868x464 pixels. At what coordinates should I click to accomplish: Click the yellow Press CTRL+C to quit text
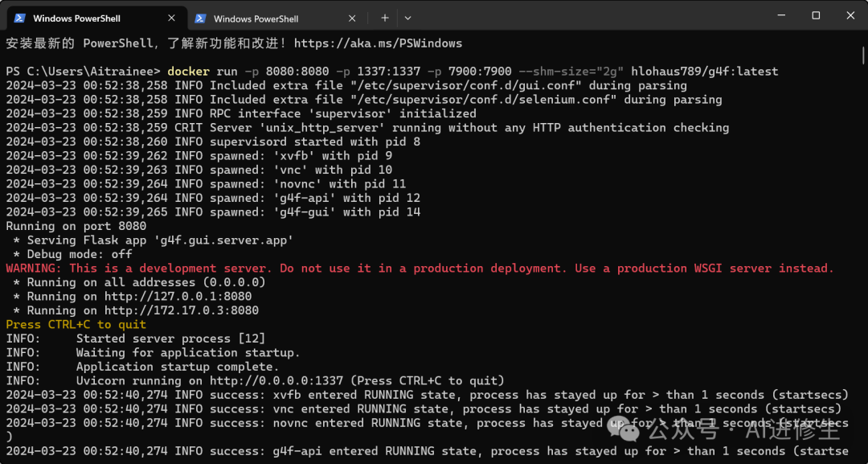[x=76, y=324]
